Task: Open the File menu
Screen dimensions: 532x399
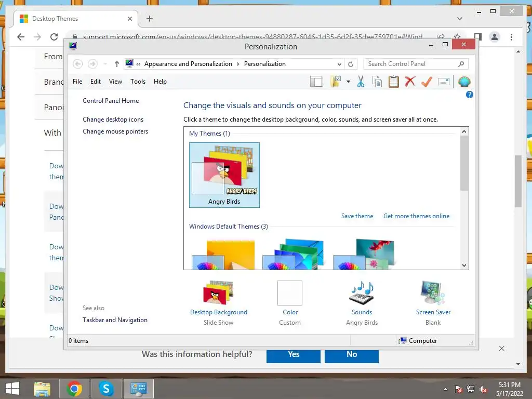Action: pos(77,82)
